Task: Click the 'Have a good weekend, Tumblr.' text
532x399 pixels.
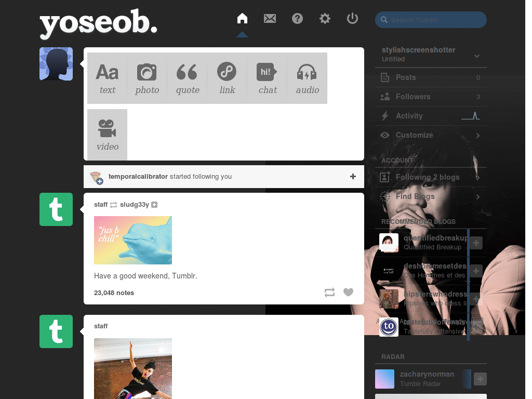Action: [145, 276]
